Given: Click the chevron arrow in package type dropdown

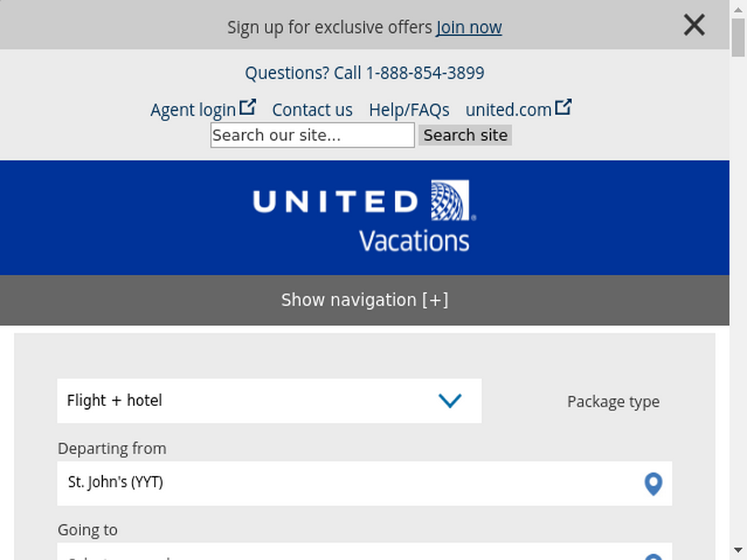Looking at the screenshot, I should click(x=449, y=401).
